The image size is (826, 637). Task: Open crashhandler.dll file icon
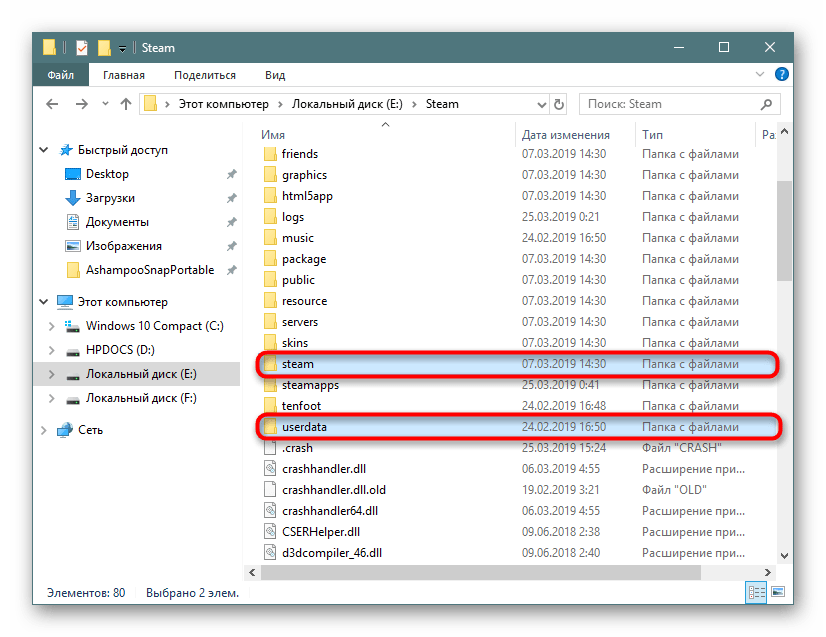pos(269,468)
